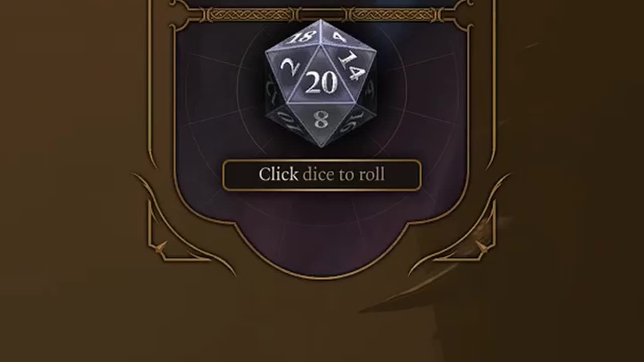The width and height of the screenshot is (644, 362).
Task: Click the bottom point of the d20
Action: point(321,145)
